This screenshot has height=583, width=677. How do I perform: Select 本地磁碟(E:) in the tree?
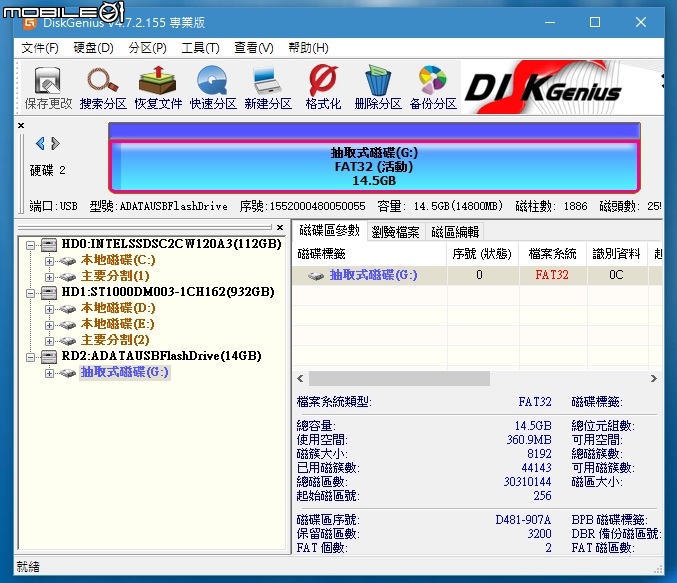point(117,324)
